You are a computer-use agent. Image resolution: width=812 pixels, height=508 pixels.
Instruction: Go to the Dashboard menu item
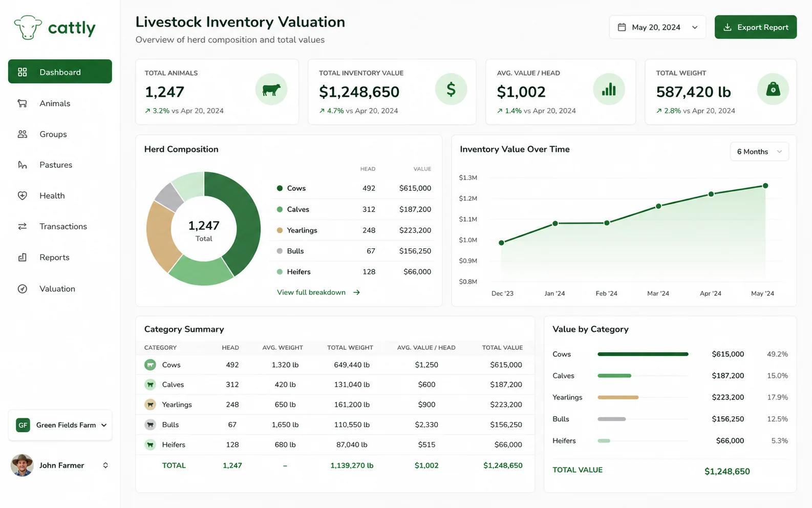(60, 71)
